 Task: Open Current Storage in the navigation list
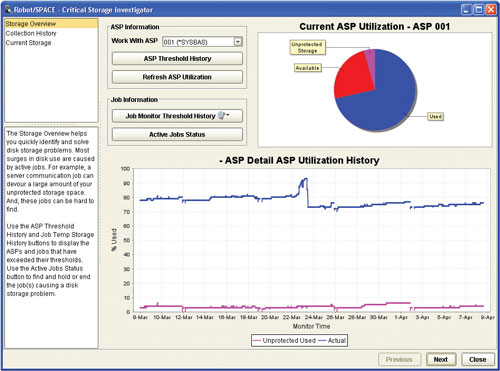point(28,43)
